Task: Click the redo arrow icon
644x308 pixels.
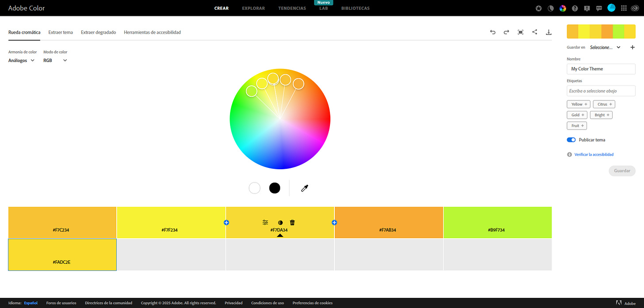Action: (506, 32)
